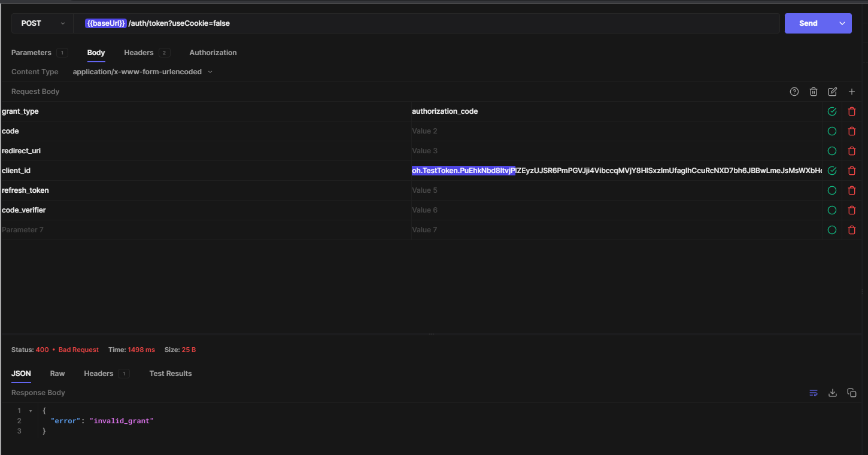868x455 pixels.
Task: Open the POST method dropdown
Action: pos(43,23)
